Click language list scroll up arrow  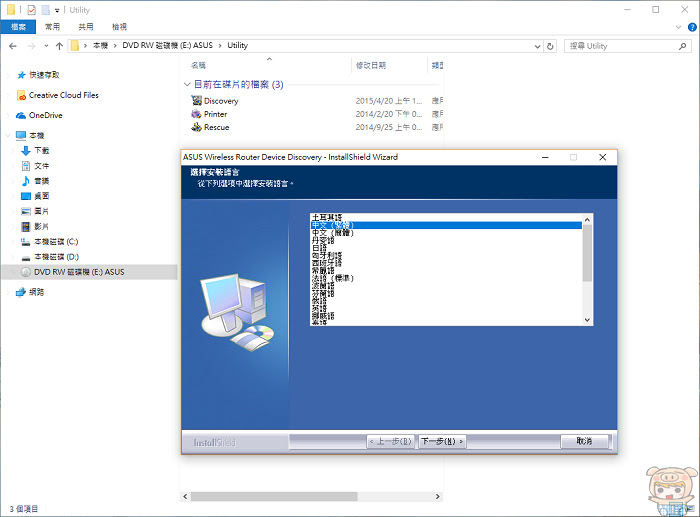click(588, 220)
